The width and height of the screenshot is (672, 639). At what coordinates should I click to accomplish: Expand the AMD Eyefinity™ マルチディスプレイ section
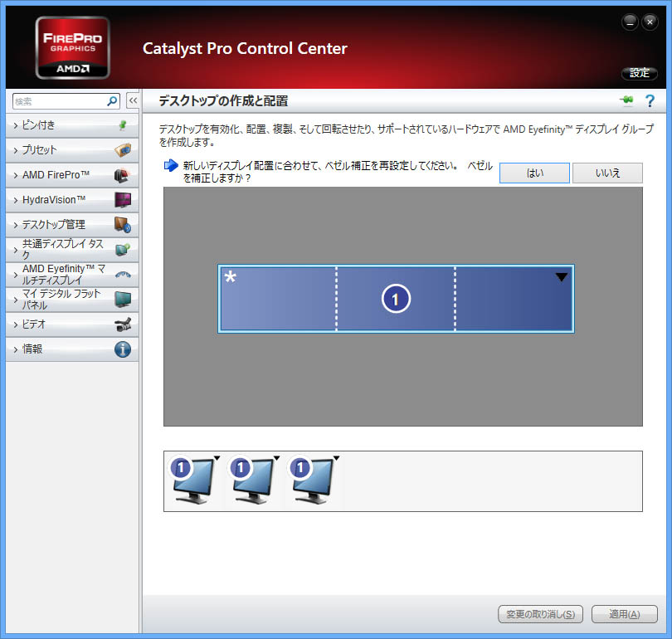[x=72, y=275]
